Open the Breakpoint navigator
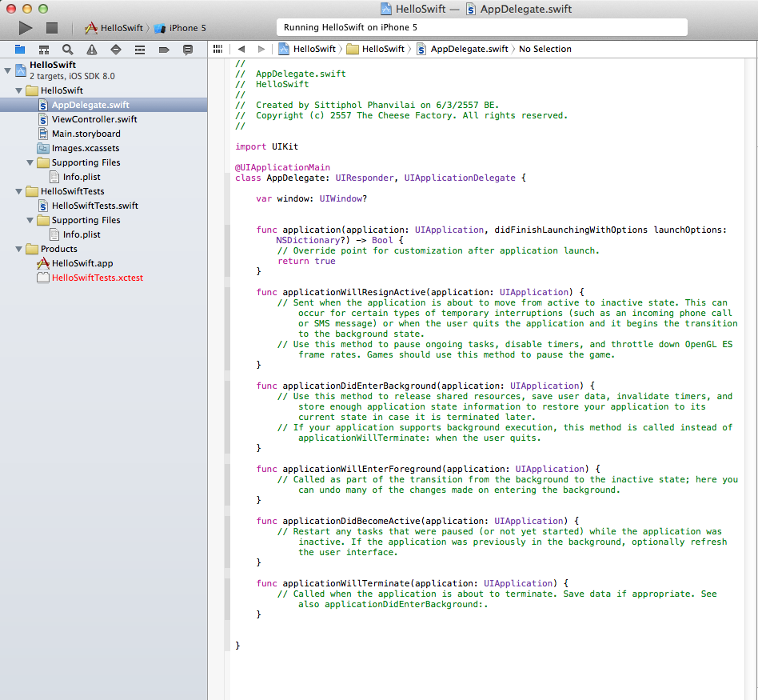This screenshot has height=700, width=758. click(164, 50)
